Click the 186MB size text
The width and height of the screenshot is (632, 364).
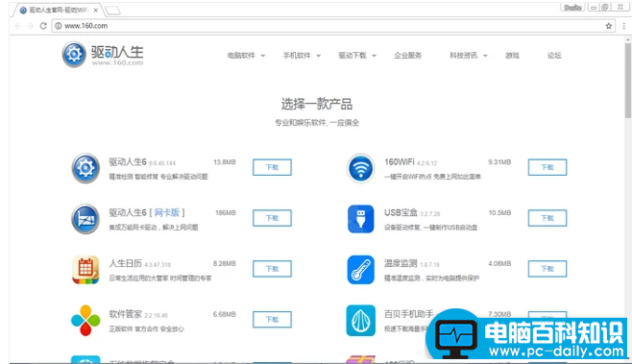point(226,213)
